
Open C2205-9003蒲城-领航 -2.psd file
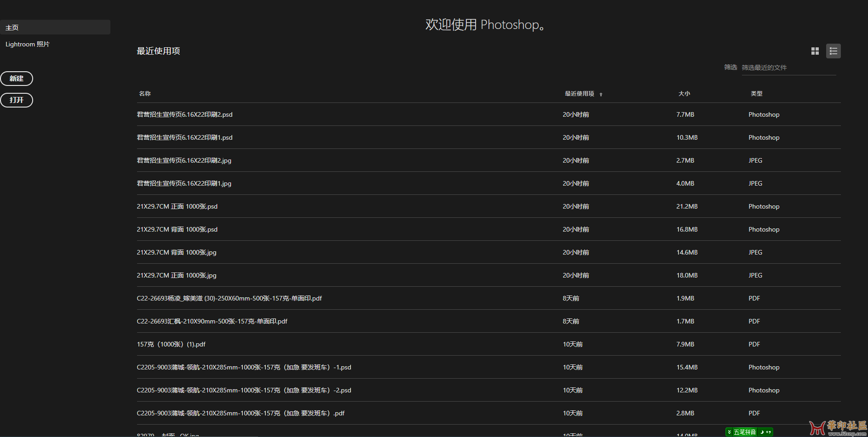(244, 390)
